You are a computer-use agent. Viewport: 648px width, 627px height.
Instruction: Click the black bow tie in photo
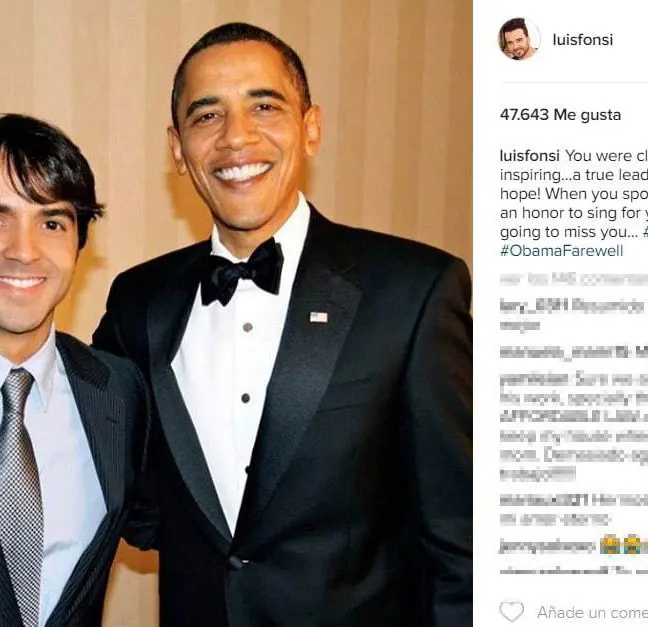(241, 273)
